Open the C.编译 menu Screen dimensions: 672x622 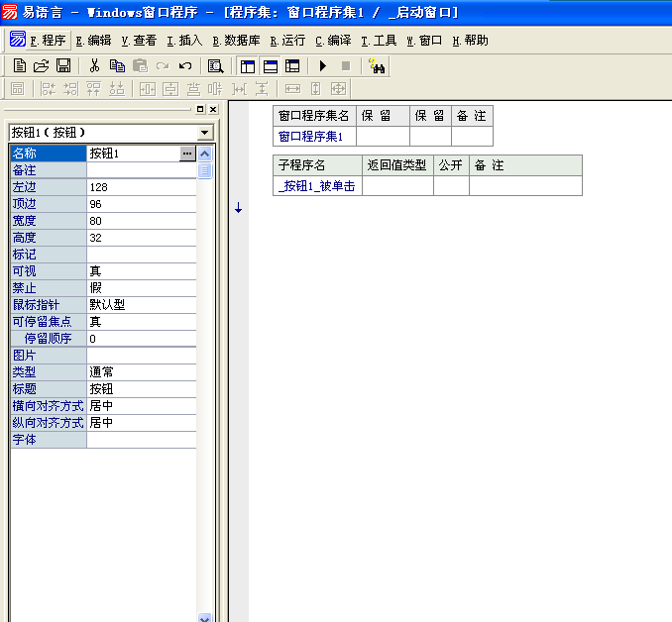click(333, 41)
